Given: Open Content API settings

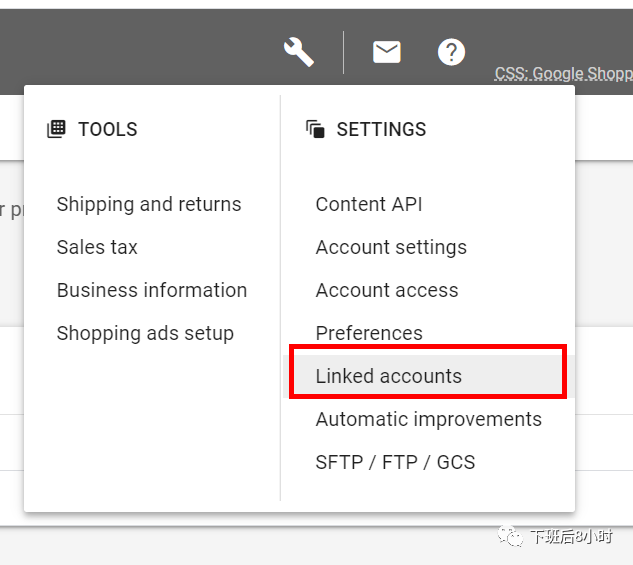Looking at the screenshot, I should click(x=369, y=204).
